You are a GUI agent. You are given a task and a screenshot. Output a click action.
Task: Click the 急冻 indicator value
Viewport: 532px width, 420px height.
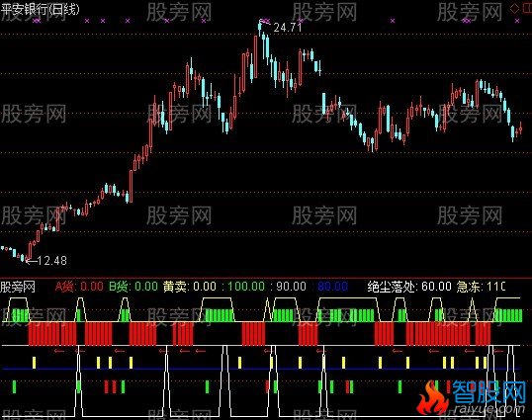[x=481, y=287]
